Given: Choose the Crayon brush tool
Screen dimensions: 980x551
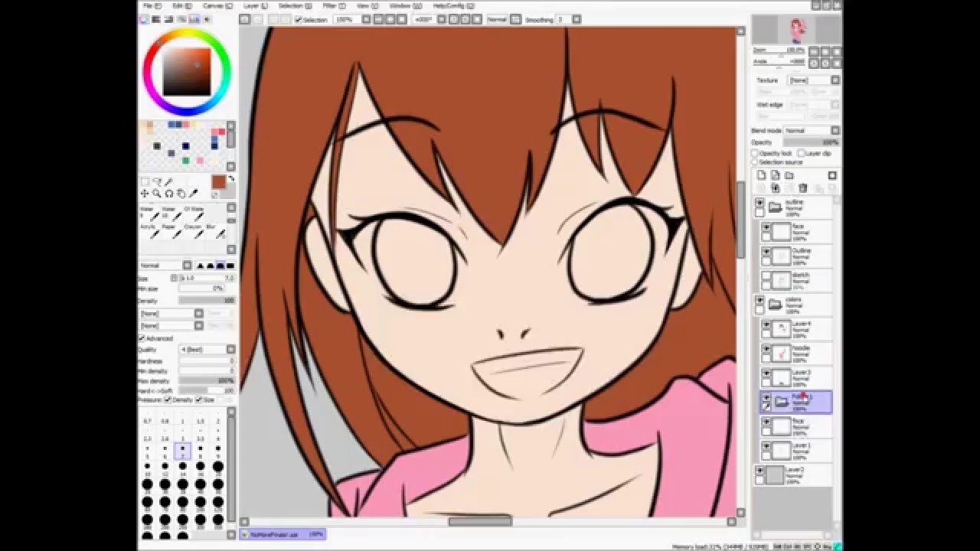Looking at the screenshot, I should pos(195,232).
